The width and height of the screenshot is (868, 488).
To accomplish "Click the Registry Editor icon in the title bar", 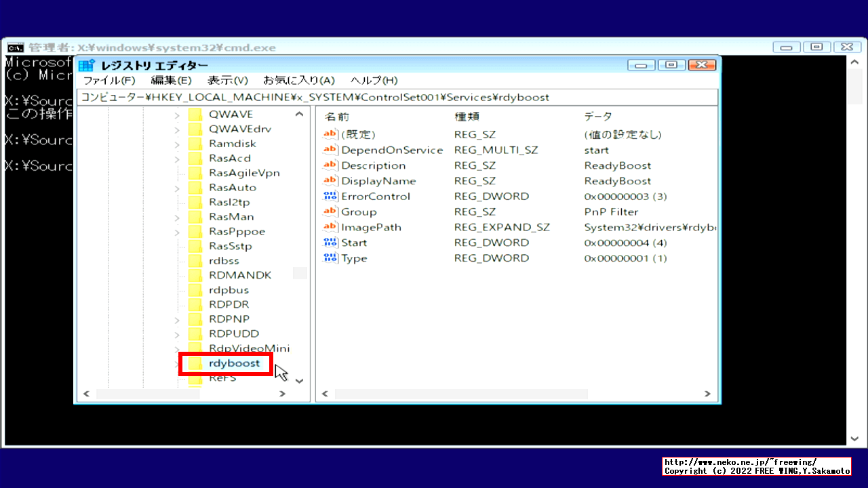I will 86,64.
